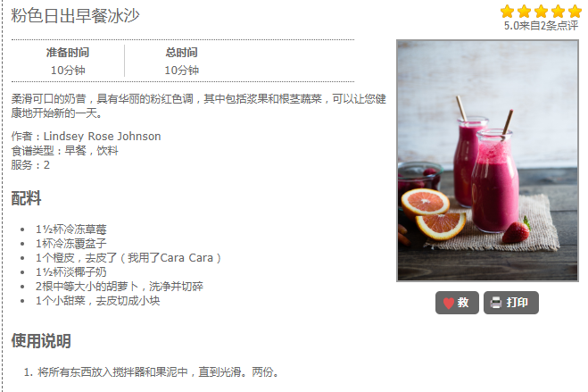Click the first rating star
The width and height of the screenshot is (588, 392).
[507, 12]
